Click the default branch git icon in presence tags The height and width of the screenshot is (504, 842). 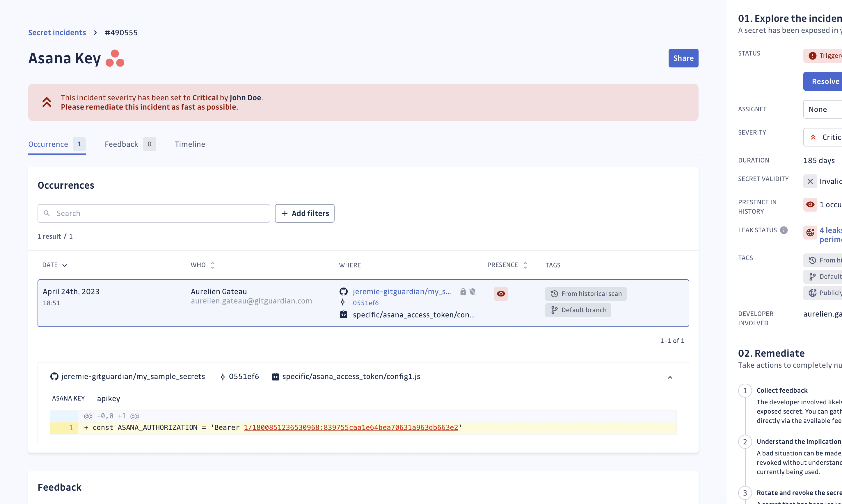click(x=554, y=310)
